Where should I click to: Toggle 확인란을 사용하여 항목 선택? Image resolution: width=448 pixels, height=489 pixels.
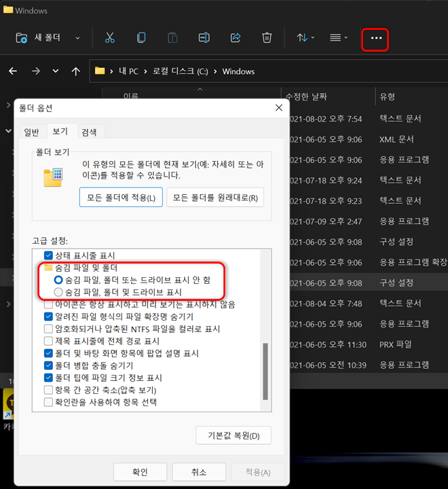point(48,402)
